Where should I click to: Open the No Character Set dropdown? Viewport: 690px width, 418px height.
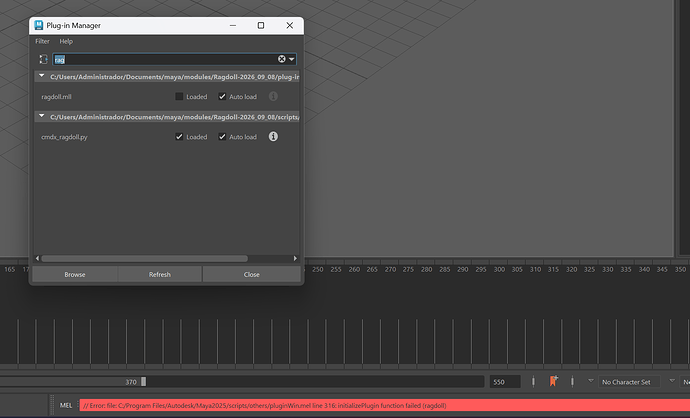click(x=629, y=382)
